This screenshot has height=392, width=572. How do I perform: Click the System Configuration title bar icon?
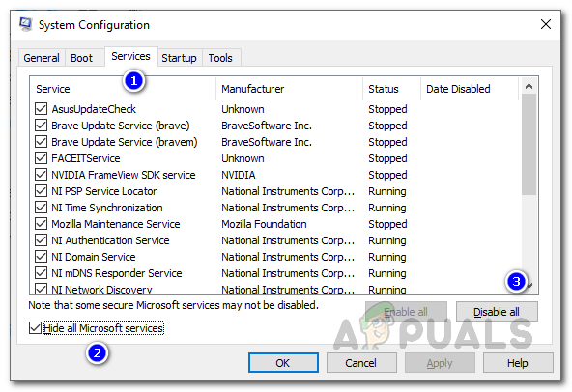click(25, 24)
